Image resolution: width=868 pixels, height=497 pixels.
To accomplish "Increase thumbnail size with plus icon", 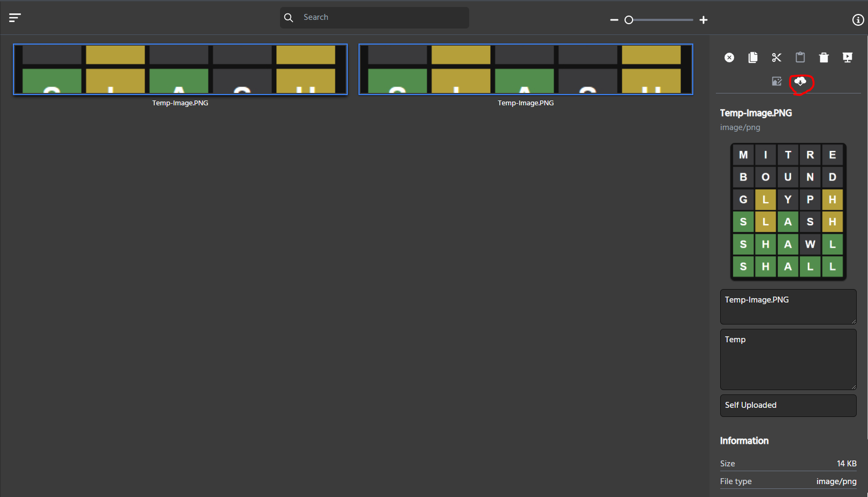I will 704,20.
